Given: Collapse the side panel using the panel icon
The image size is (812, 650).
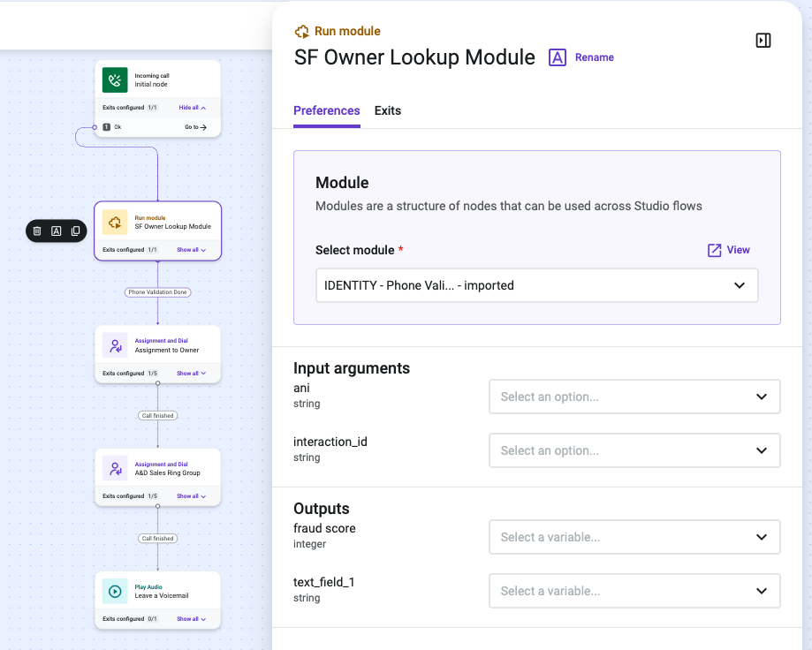Looking at the screenshot, I should (763, 41).
